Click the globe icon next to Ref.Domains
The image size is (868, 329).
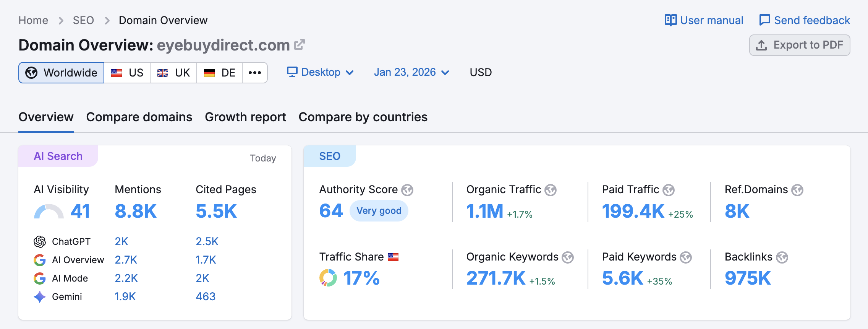click(797, 190)
